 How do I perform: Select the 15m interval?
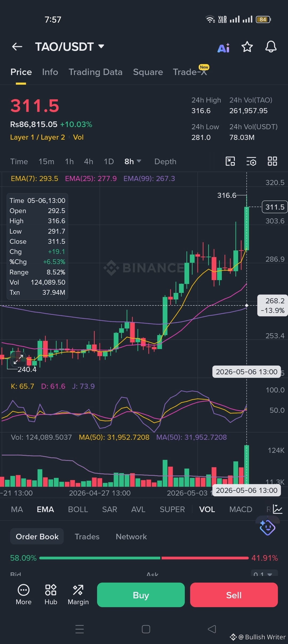46,161
